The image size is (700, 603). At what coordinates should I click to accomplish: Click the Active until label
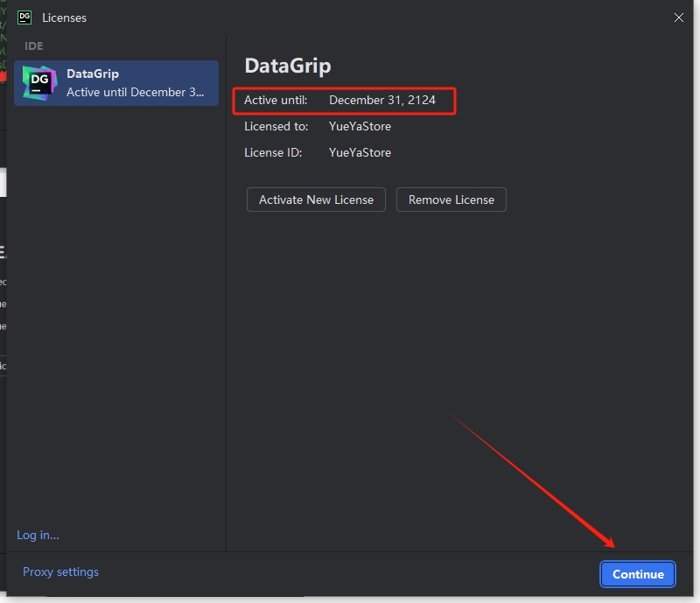tap(275, 101)
